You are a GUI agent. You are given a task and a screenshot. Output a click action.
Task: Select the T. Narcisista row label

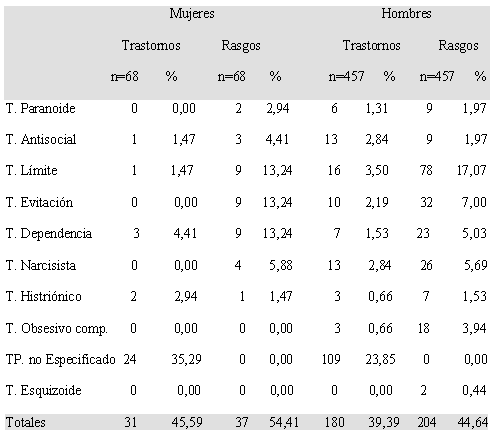click(41, 265)
